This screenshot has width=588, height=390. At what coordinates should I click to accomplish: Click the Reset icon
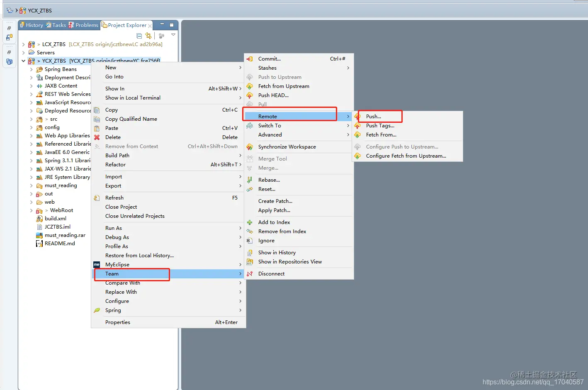pos(250,189)
